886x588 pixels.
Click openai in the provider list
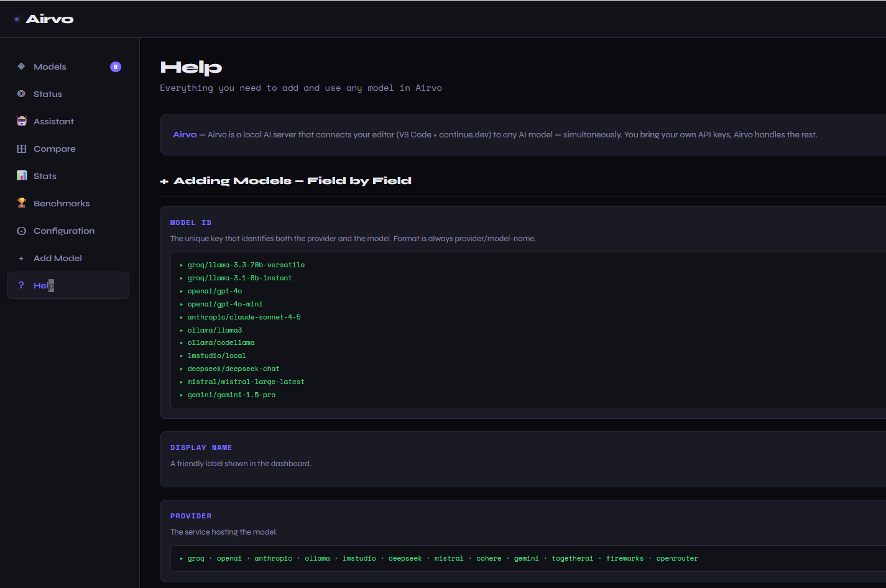229,558
